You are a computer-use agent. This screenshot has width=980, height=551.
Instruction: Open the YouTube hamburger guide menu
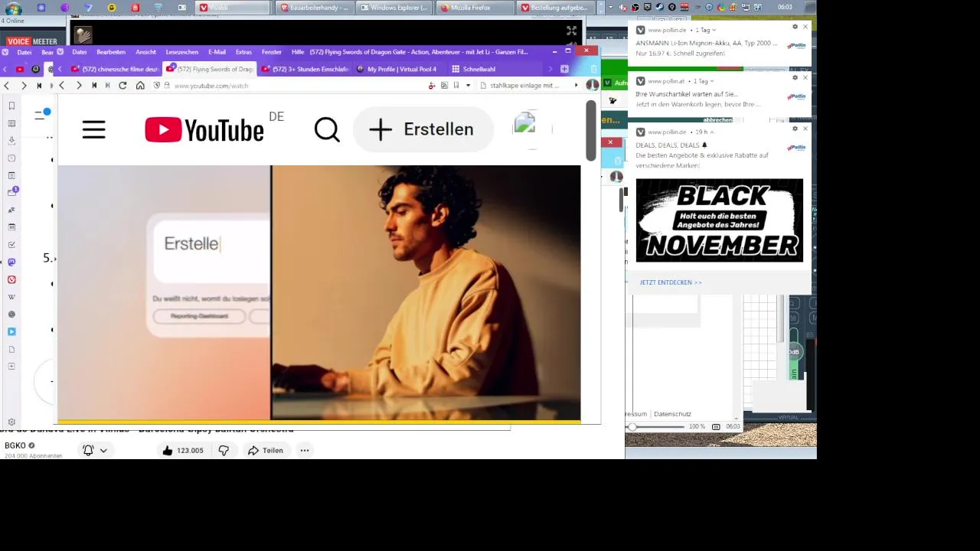pyautogui.click(x=93, y=129)
